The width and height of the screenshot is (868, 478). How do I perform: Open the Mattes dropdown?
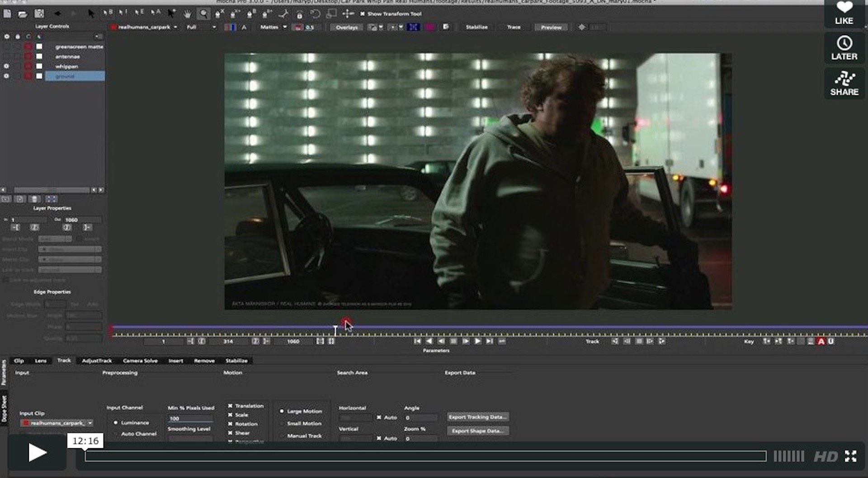tap(274, 27)
